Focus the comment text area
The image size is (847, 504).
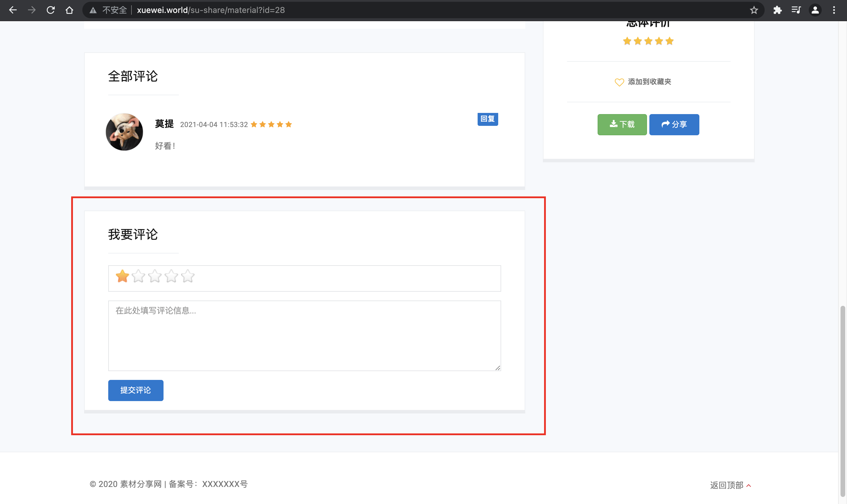304,336
